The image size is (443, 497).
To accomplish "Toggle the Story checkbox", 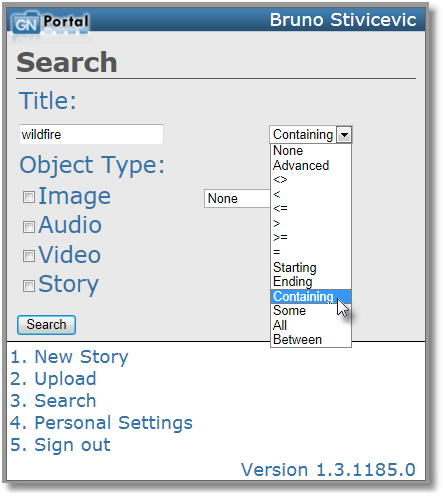I will pyautogui.click(x=29, y=286).
